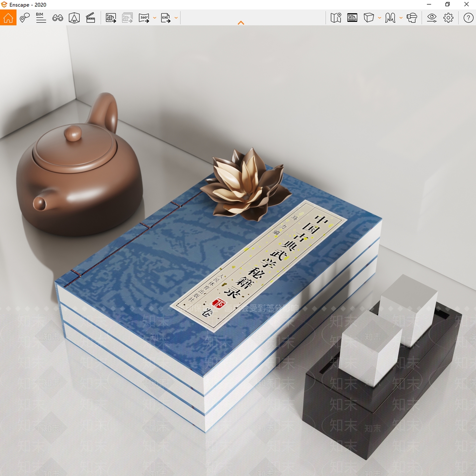The height and width of the screenshot is (476, 476).
Task: Toggle the mini-map icon
Action: [336, 18]
